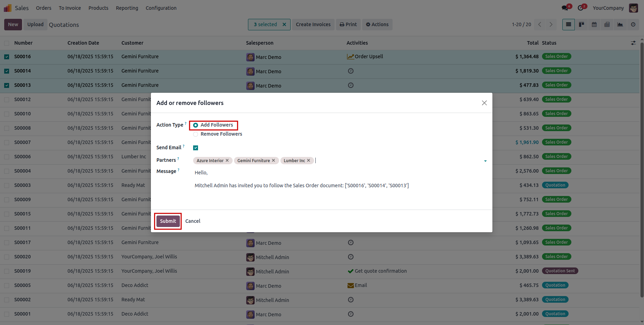Select the Add Followers radio option
This screenshot has height=325, width=644.
(196, 125)
